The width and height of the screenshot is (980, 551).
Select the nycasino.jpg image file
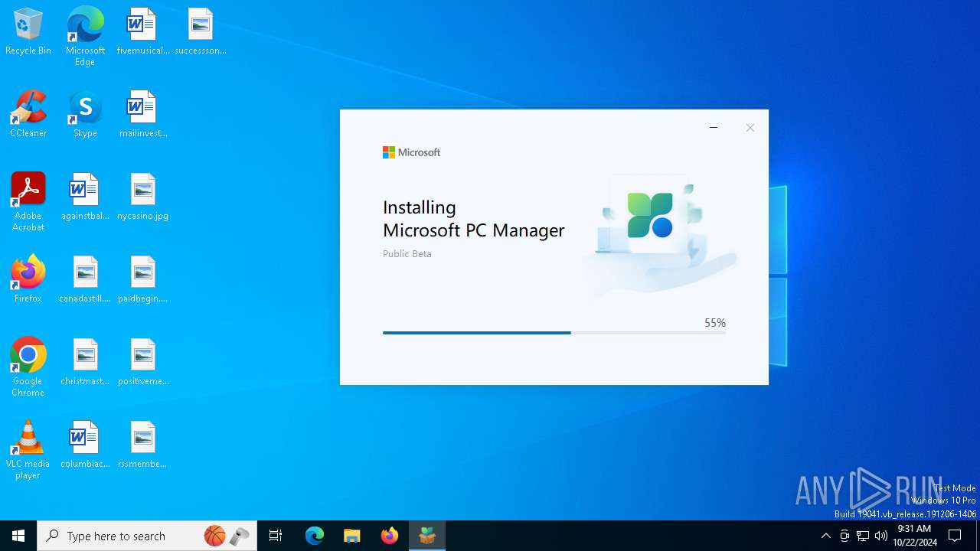pyautogui.click(x=143, y=197)
